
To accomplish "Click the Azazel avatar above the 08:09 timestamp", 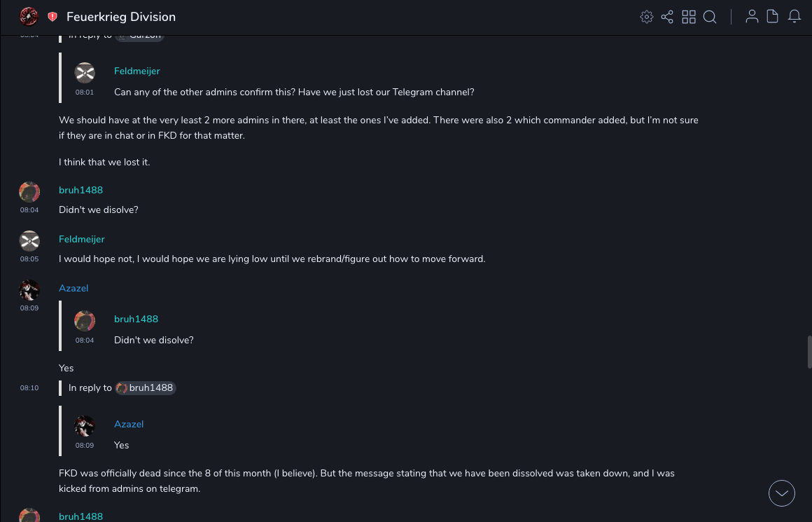I will click(x=29, y=289).
